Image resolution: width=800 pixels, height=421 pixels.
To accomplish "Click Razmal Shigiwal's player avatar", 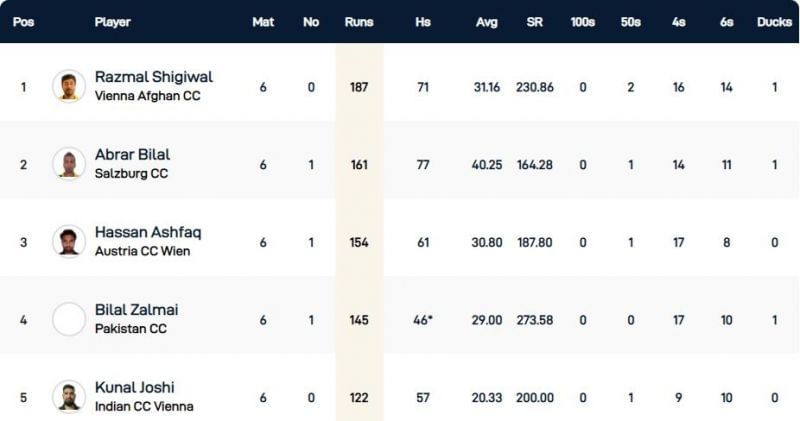I will [x=69, y=86].
